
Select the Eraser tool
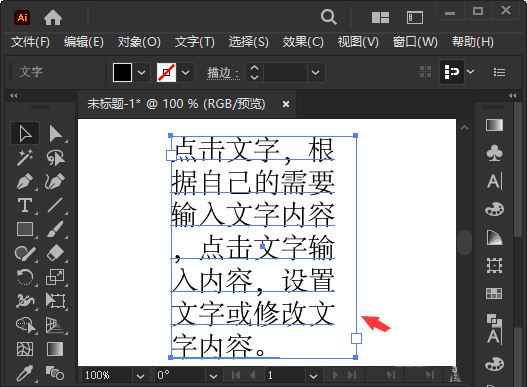[x=55, y=253]
